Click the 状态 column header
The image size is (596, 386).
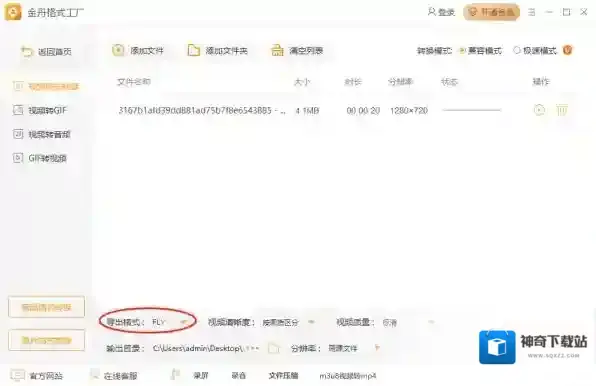click(449, 82)
